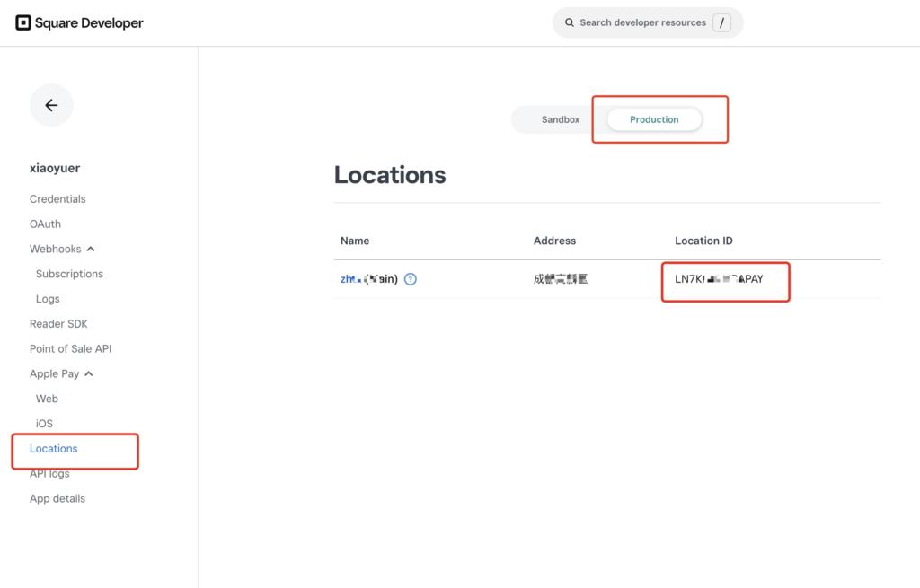This screenshot has height=588, width=920.
Task: Click the xiaoyuer application name
Action: click(x=55, y=168)
